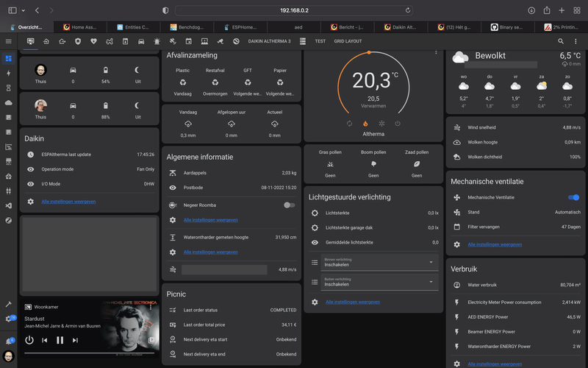Expand the Buiten verlichting dropdown
Screen dimensions: 588x368
(379, 282)
